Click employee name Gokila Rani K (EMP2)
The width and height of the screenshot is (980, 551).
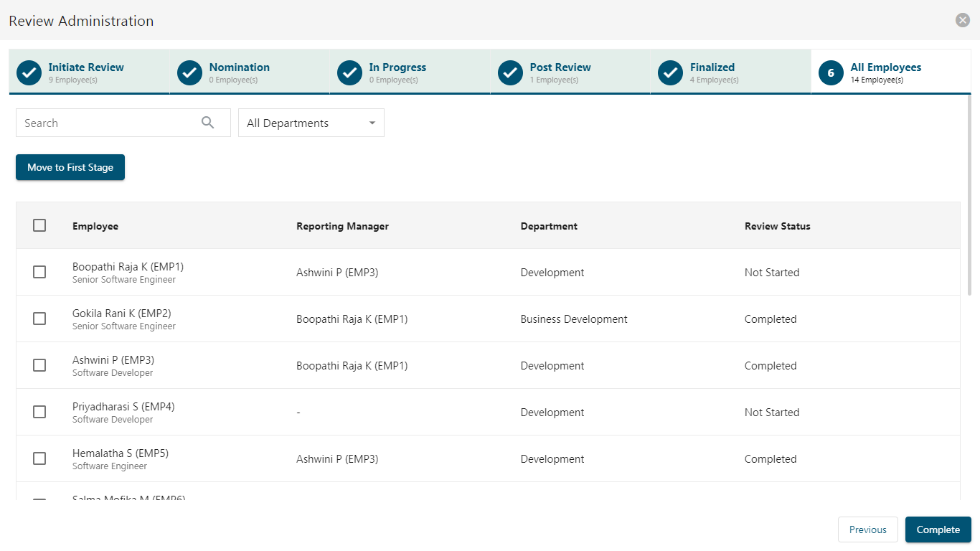(x=122, y=314)
